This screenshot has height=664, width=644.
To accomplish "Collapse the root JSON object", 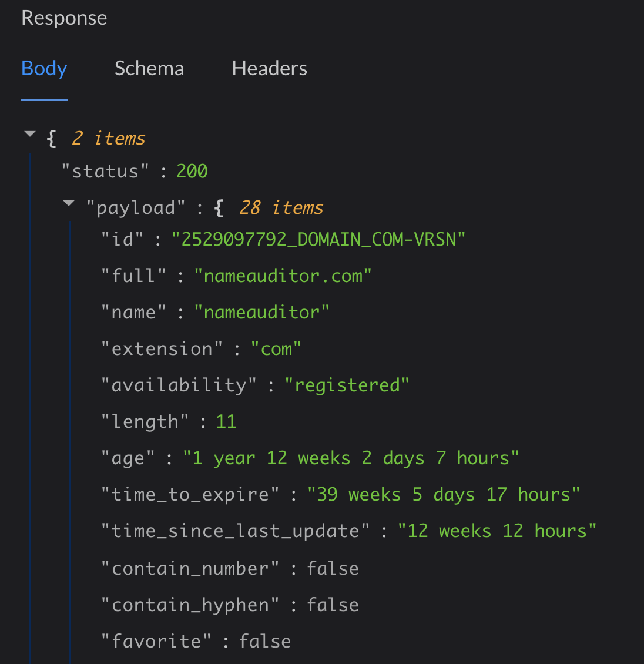I will (30, 134).
